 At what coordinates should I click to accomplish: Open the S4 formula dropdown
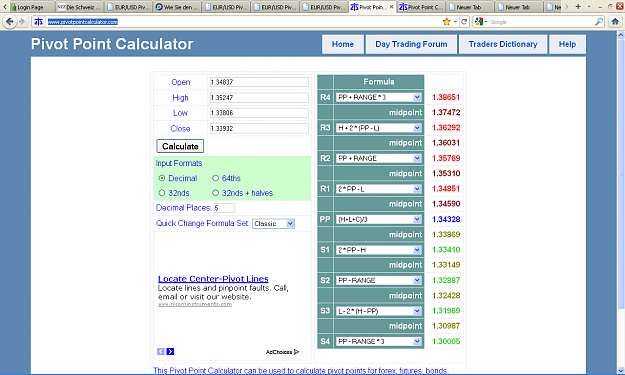(x=378, y=342)
